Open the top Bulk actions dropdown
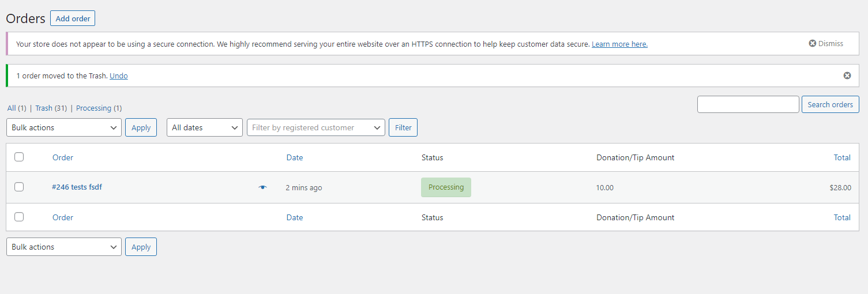The image size is (868, 294). [x=64, y=127]
